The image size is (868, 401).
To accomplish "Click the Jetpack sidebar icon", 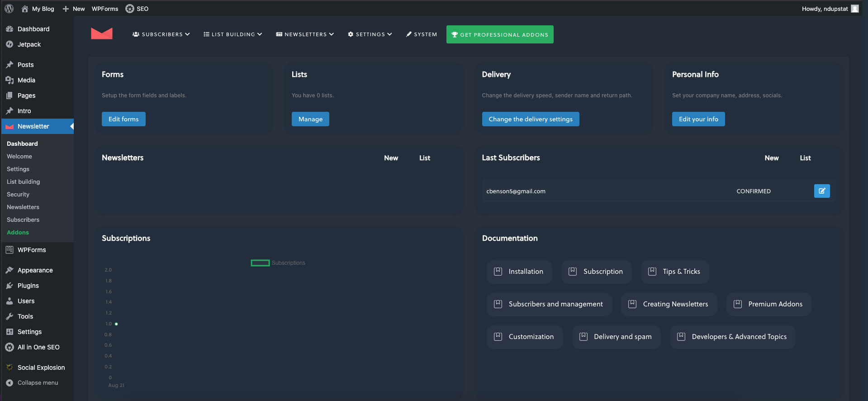I will pos(9,44).
